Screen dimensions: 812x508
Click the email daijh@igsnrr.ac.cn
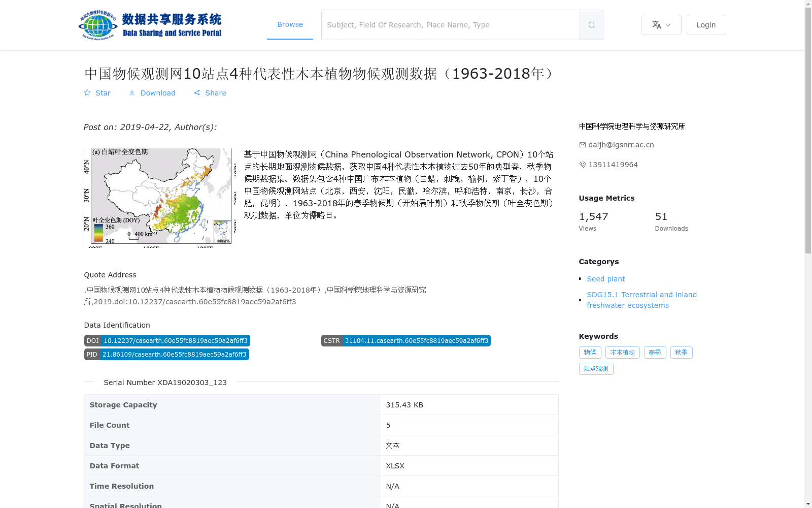[x=621, y=145]
